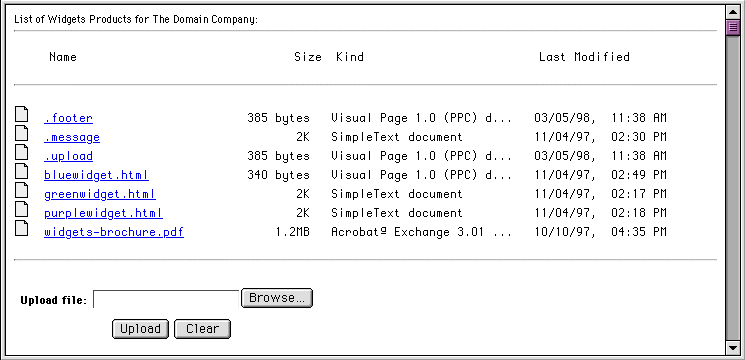Viewport: 745px width, 360px height.
Task: Click the Clear button
Action: click(202, 329)
